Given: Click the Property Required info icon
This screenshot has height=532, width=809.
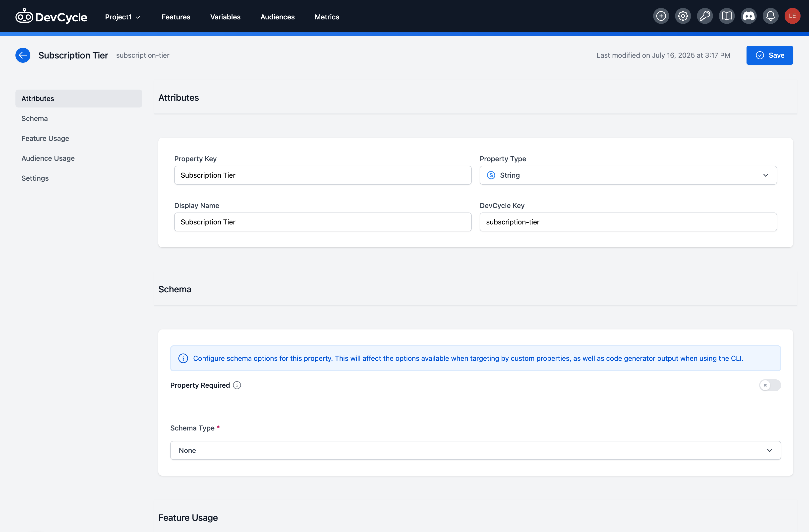Looking at the screenshot, I should (236, 385).
